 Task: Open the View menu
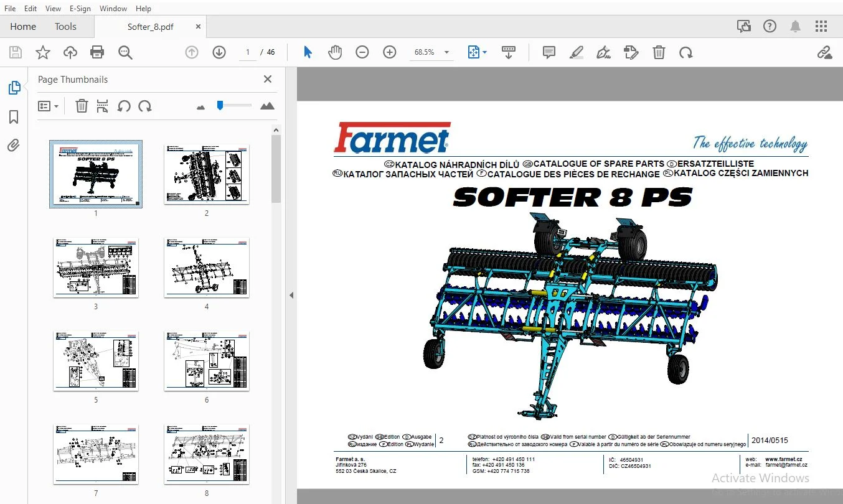pyautogui.click(x=54, y=9)
